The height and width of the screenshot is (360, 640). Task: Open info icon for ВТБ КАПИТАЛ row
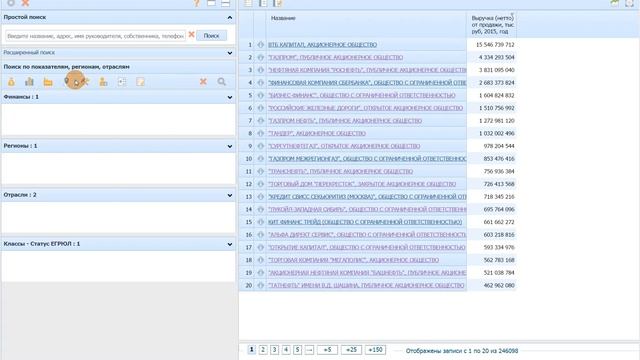click(260, 44)
